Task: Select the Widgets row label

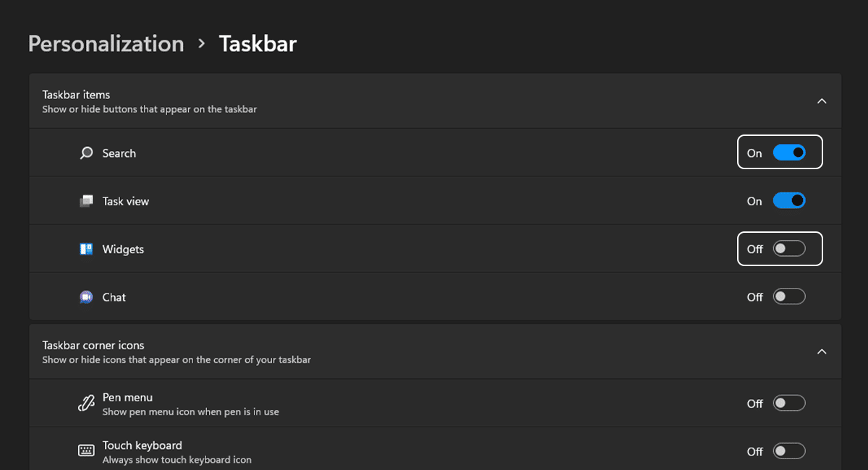Action: point(123,249)
